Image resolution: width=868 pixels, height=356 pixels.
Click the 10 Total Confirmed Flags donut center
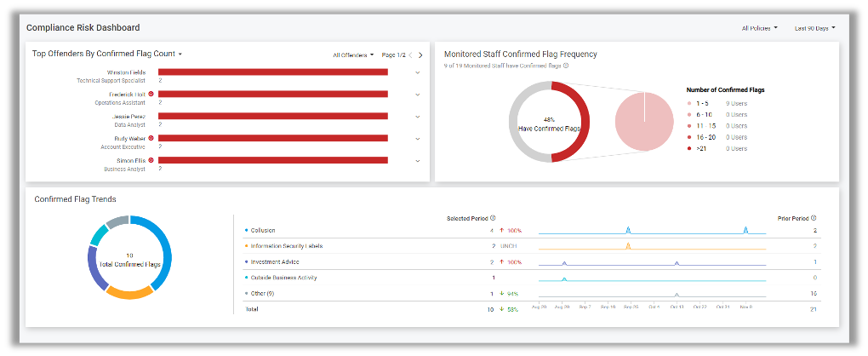click(x=129, y=261)
